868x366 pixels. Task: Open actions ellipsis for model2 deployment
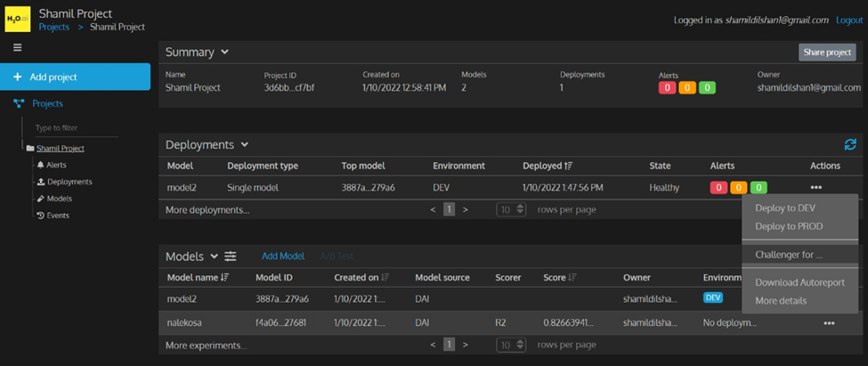(x=815, y=188)
